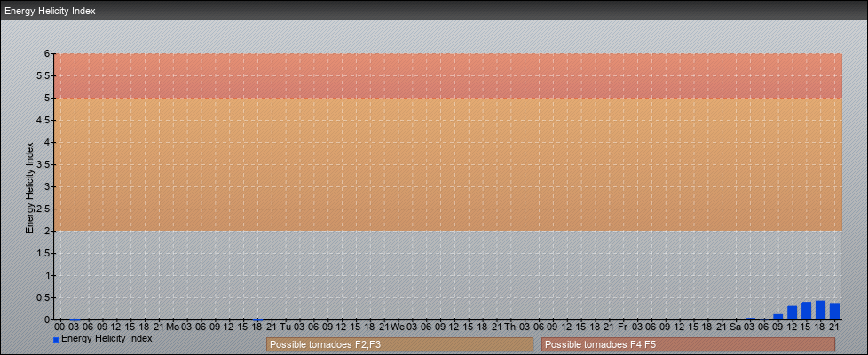Select the blue bar at Saturday 15
868x355 pixels.
click(x=806, y=311)
